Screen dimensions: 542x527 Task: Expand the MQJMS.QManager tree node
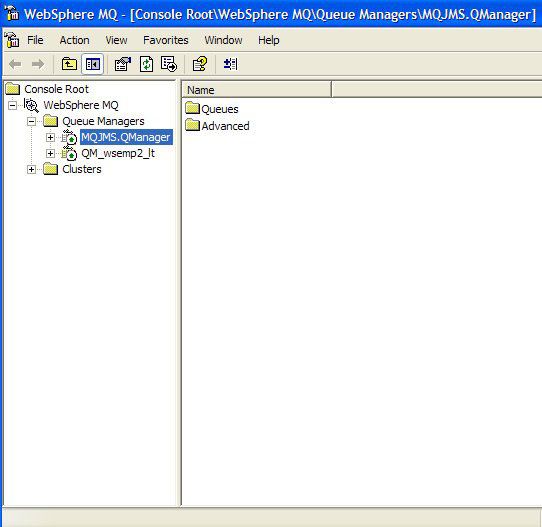pyautogui.click(x=50, y=138)
